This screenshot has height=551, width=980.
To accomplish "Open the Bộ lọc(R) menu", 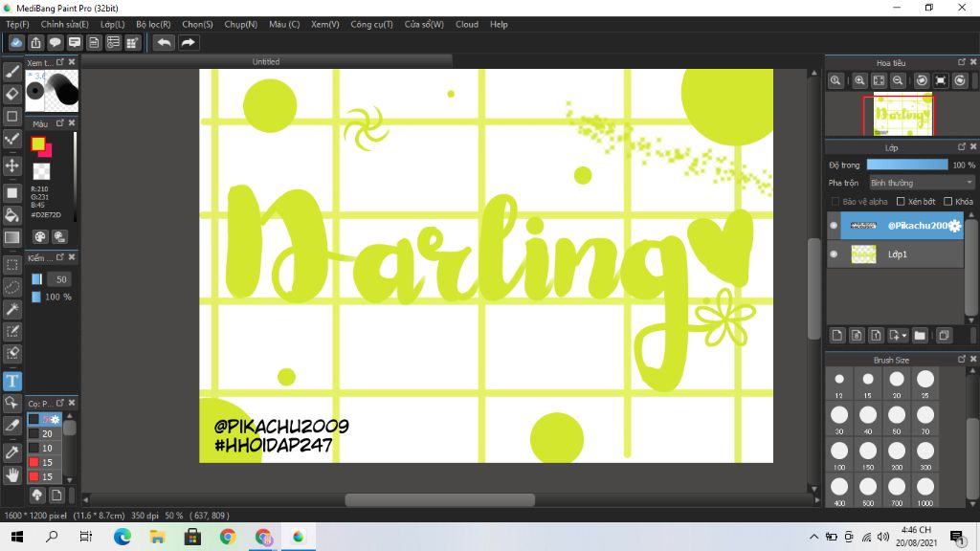I will [x=153, y=24].
